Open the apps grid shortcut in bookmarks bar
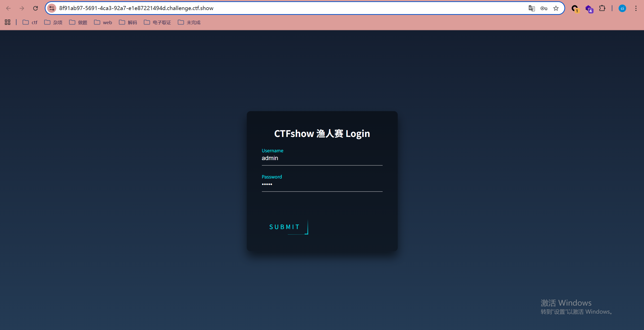The width and height of the screenshot is (644, 330). (x=8, y=22)
